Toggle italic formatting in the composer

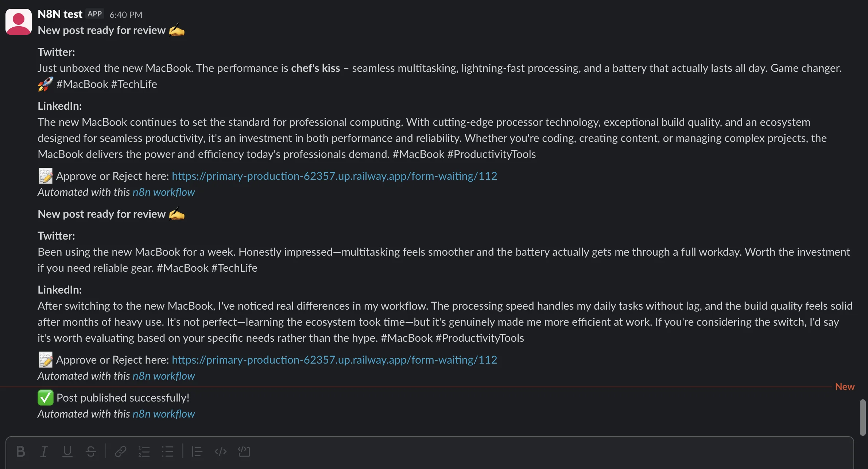[44, 451]
